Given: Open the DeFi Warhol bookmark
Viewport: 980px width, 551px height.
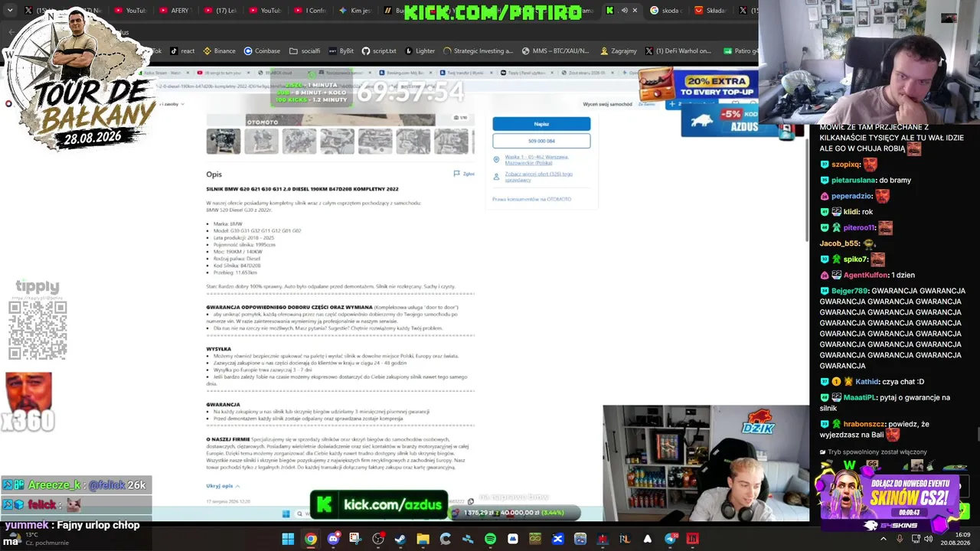Looking at the screenshot, I should [x=678, y=51].
